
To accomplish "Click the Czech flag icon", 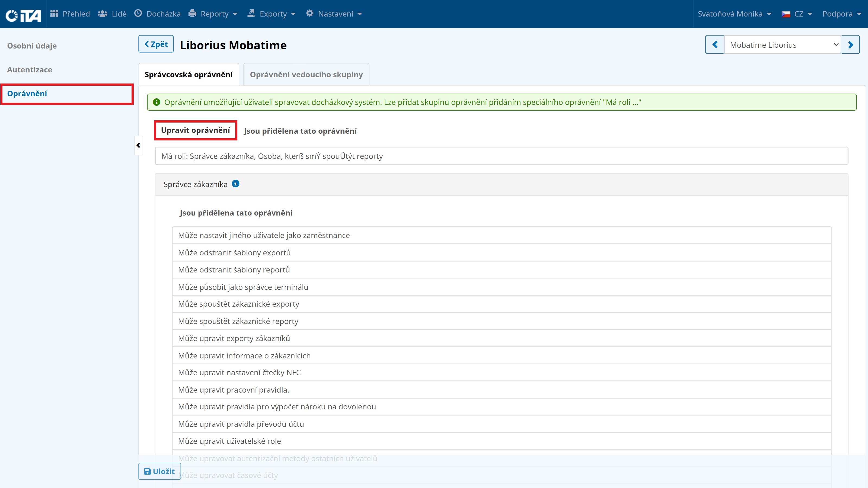I will (x=786, y=14).
